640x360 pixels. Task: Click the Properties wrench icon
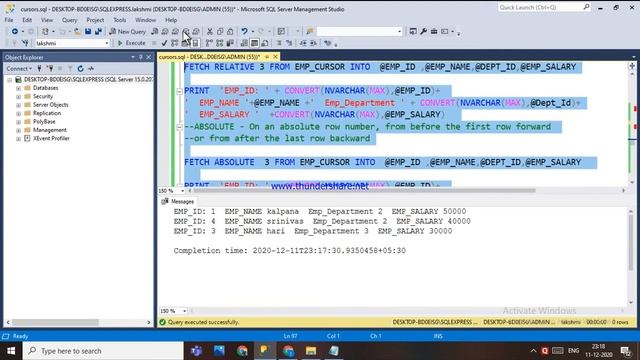point(423,31)
